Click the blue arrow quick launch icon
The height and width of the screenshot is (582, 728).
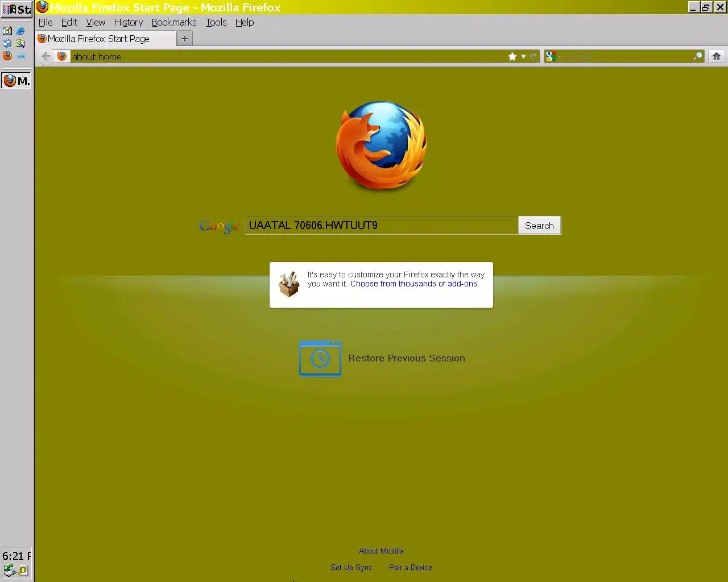pyautogui.click(x=21, y=56)
